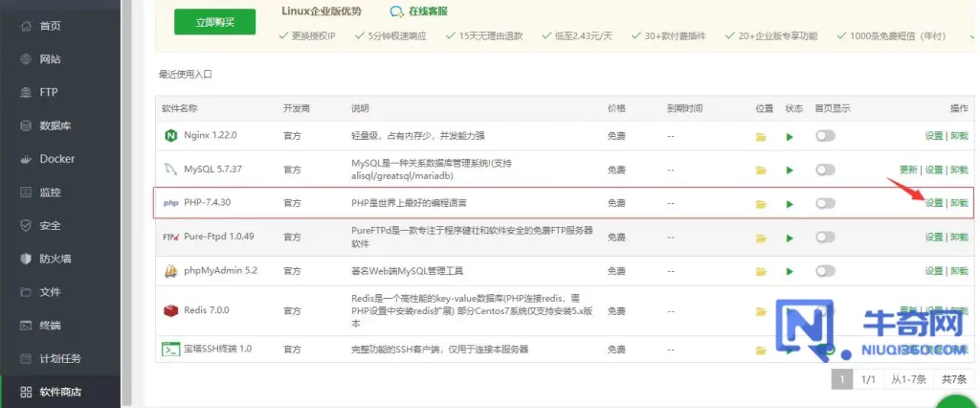Open the 宝塔SSH终端 folder location icon
This screenshot has width=980, height=408.
[761, 350]
